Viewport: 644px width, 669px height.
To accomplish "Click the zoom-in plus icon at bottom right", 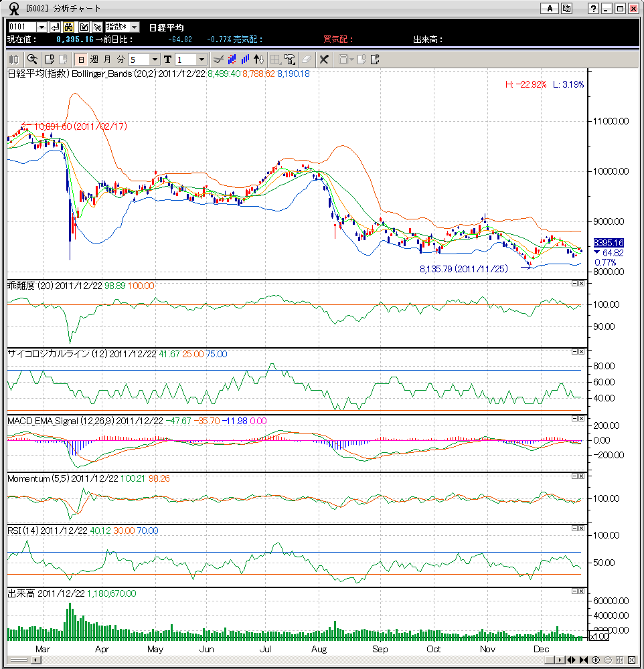I will point(595,660).
